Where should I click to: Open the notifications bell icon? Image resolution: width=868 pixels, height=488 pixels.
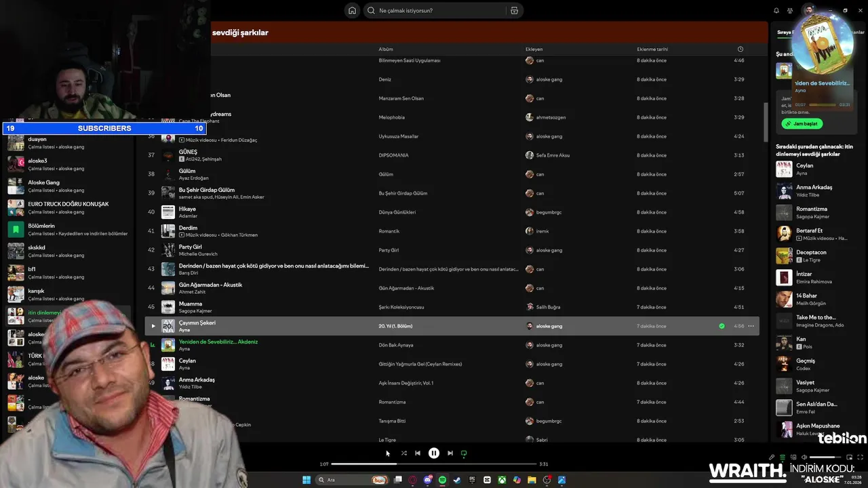point(776,10)
